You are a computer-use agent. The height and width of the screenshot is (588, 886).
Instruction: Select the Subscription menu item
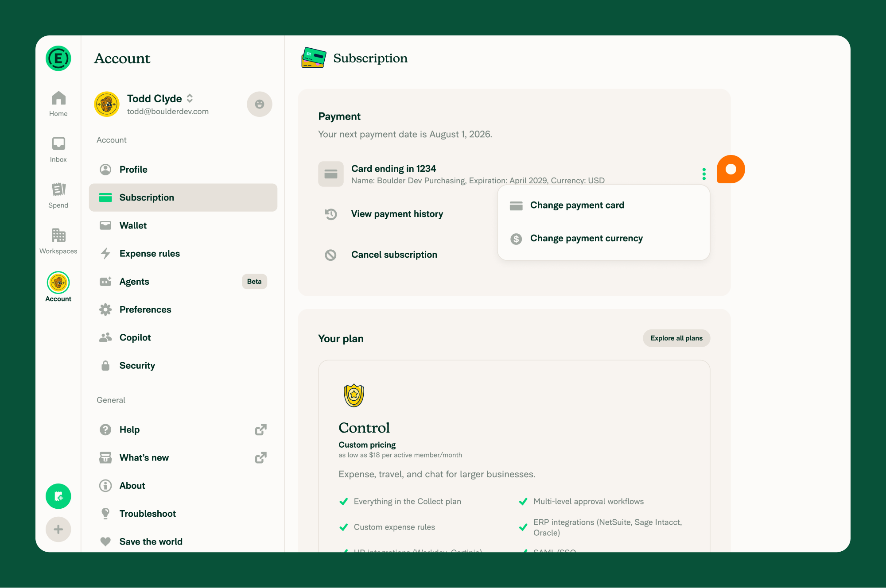pyautogui.click(x=183, y=197)
